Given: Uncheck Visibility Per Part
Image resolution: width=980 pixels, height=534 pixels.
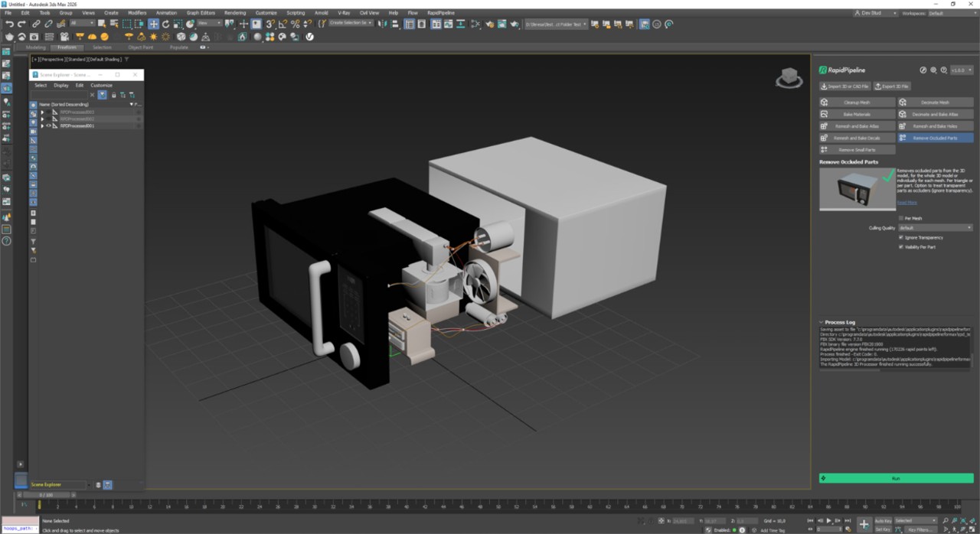Looking at the screenshot, I should 901,247.
